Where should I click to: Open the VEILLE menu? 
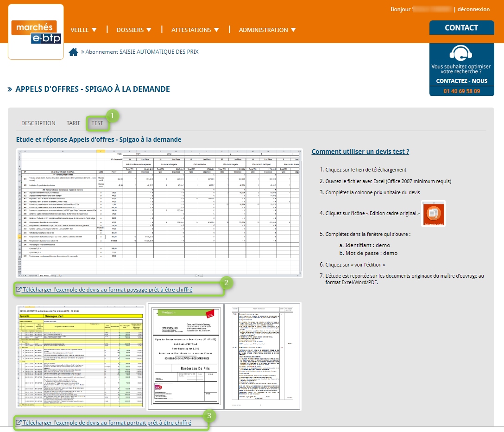[x=83, y=30]
